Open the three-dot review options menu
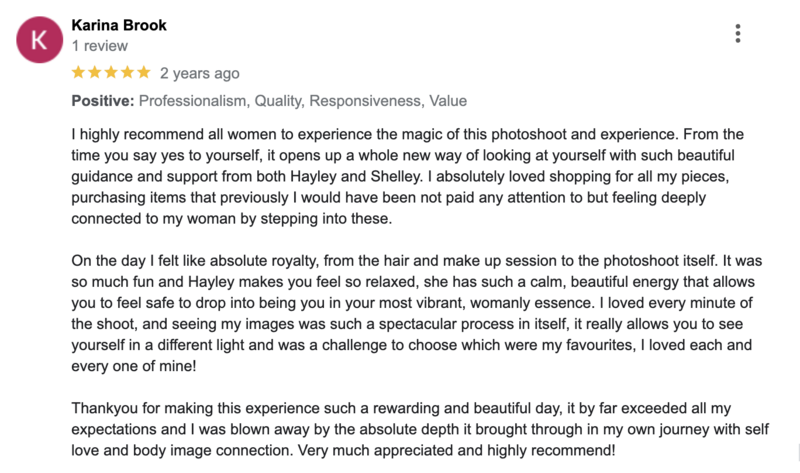This screenshot has height=473, width=800. click(737, 34)
